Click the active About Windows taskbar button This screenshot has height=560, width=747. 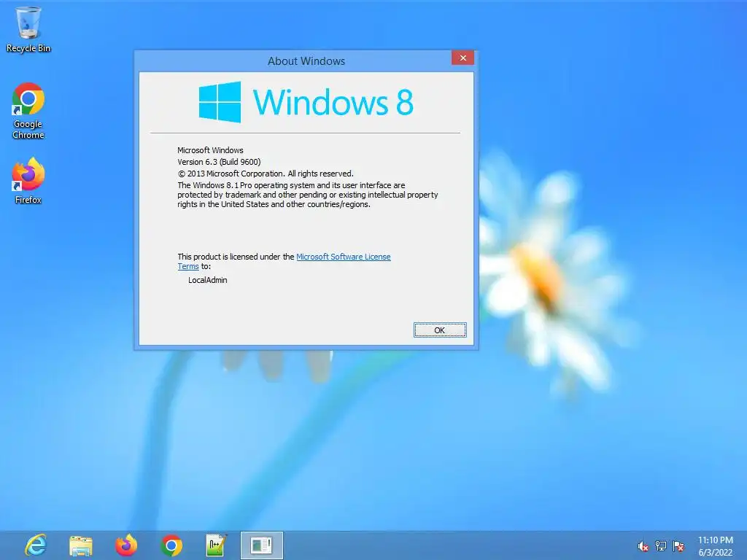tap(262, 545)
